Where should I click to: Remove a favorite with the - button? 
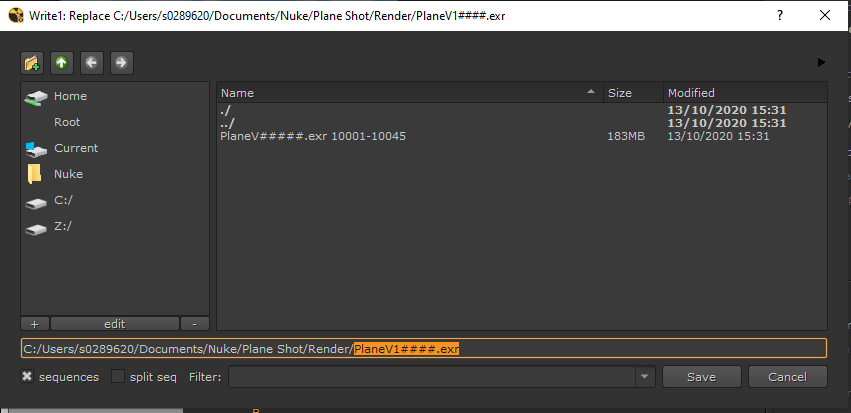click(195, 324)
